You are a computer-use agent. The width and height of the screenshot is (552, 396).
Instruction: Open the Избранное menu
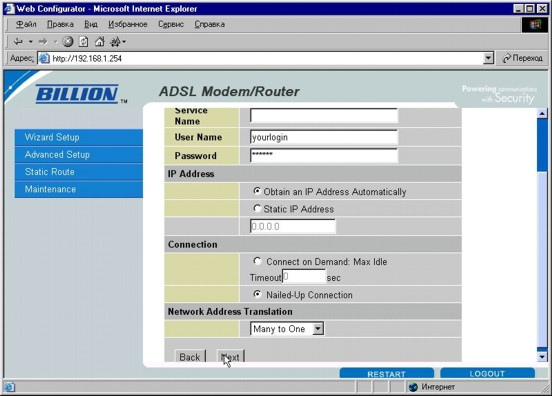[x=127, y=24]
